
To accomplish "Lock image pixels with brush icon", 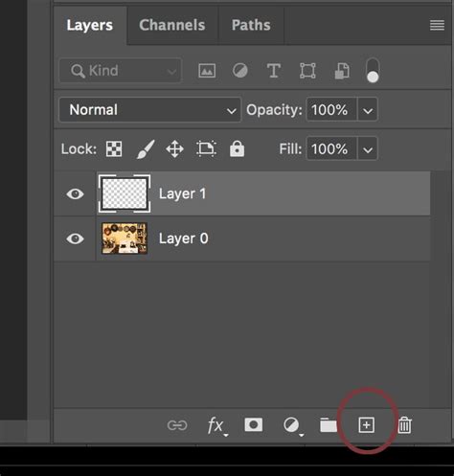I will click(146, 149).
